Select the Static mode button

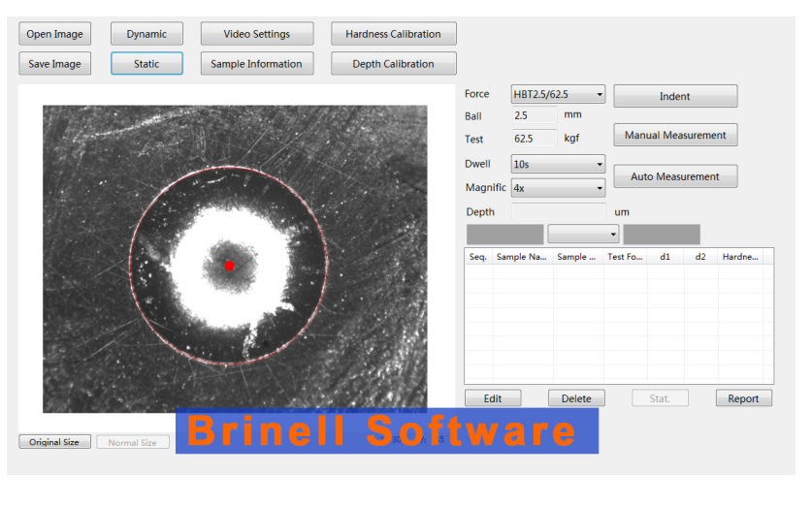[146, 64]
